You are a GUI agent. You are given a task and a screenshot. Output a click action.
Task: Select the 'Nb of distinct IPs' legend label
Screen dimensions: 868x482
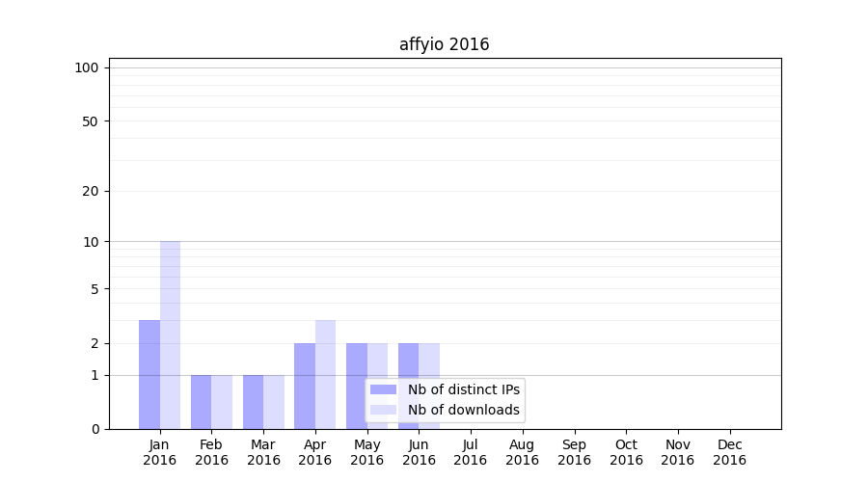tap(463, 389)
